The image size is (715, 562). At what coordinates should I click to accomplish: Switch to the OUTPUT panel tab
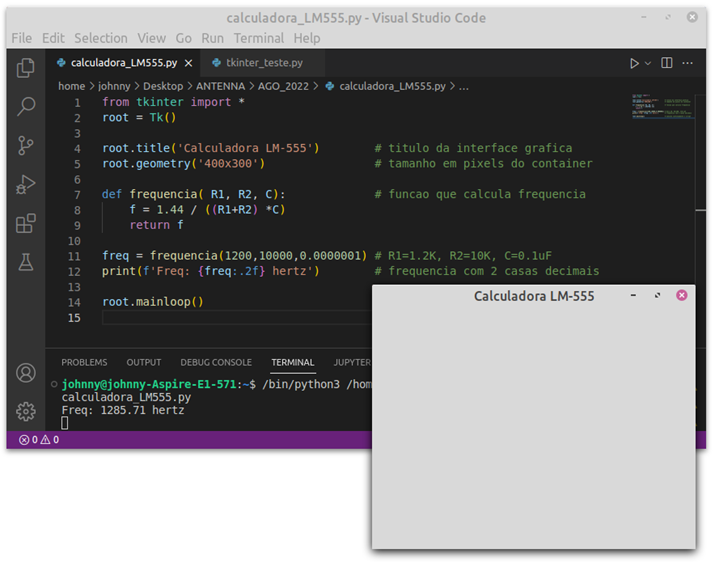coord(144,363)
